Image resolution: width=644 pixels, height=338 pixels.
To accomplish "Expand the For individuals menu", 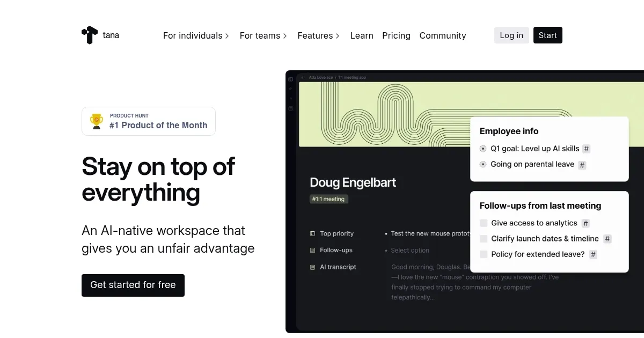I will [196, 35].
